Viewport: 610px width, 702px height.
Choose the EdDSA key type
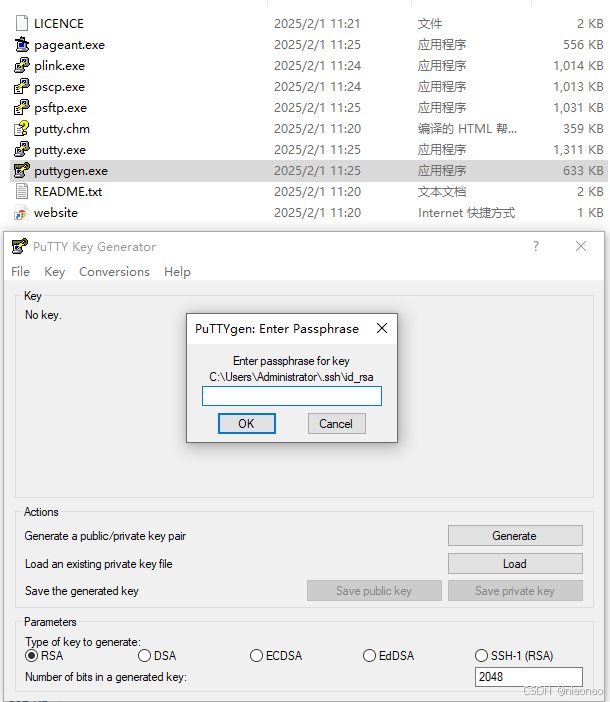(x=369, y=656)
